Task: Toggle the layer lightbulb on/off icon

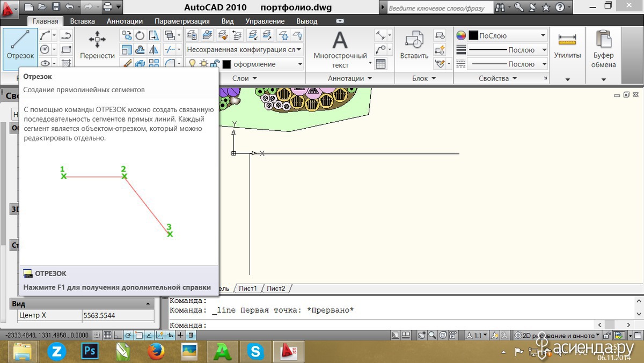Action: coord(193,64)
